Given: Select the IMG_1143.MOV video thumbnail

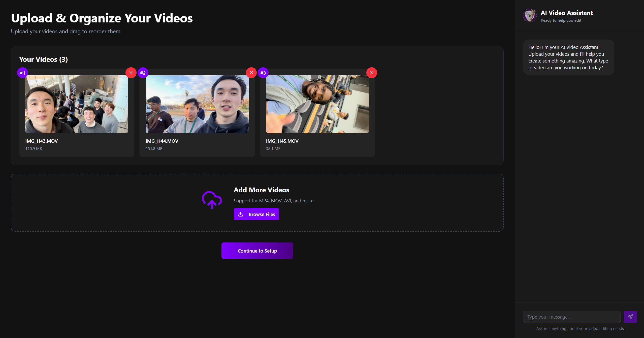Looking at the screenshot, I should click(77, 104).
